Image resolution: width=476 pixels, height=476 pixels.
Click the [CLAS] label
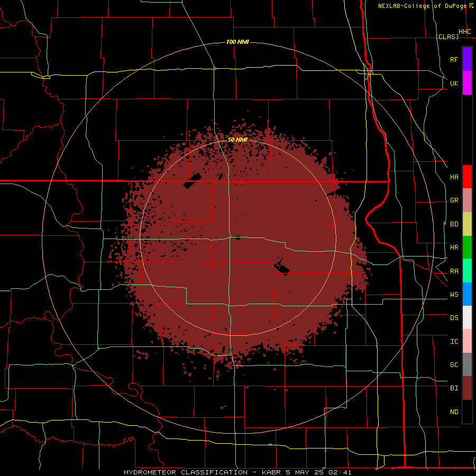pyautogui.click(x=447, y=36)
